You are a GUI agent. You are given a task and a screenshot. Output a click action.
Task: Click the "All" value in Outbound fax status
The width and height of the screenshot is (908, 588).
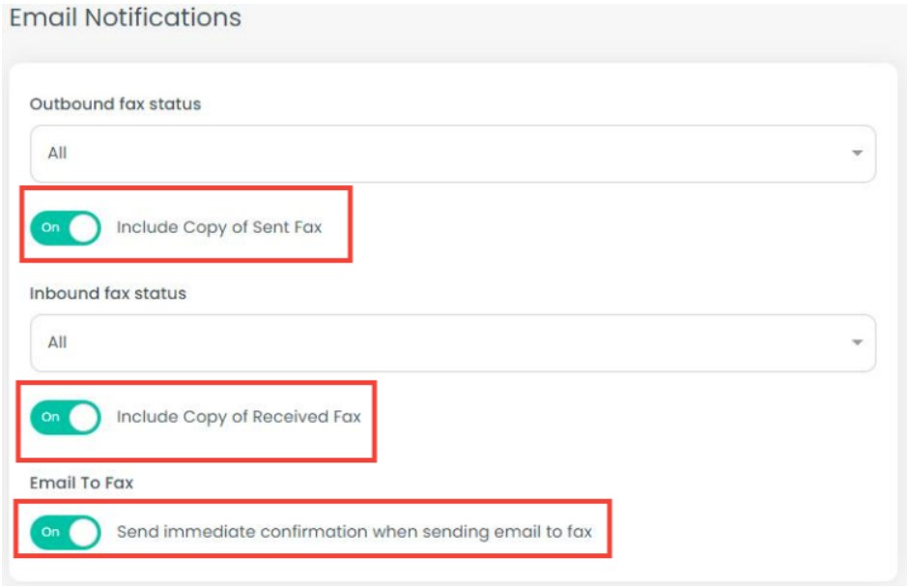(58, 154)
